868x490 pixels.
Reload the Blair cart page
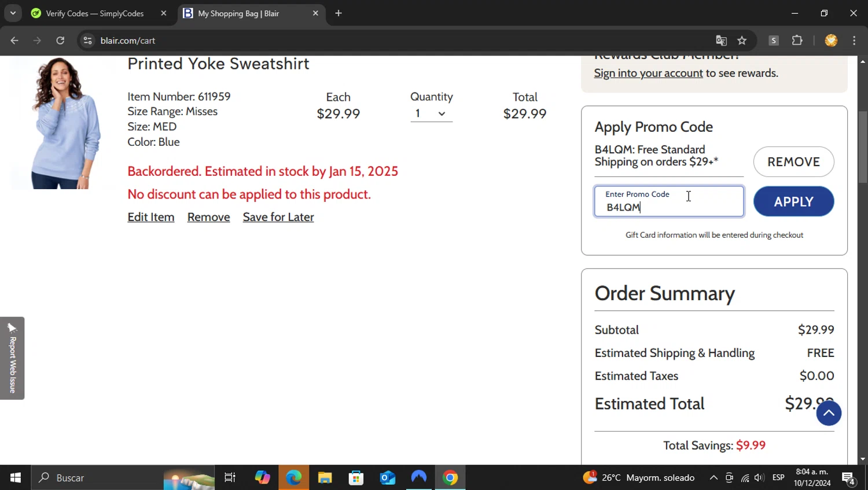(x=60, y=40)
